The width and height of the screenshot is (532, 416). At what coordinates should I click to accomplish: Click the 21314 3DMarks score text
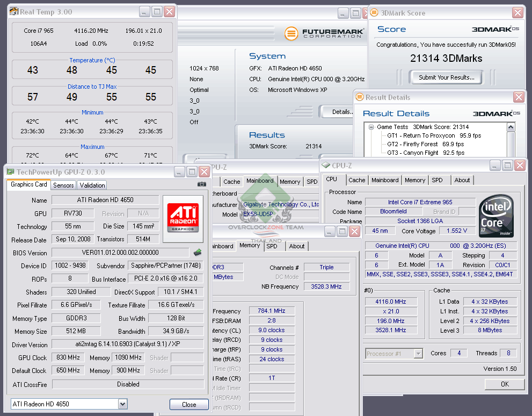click(446, 59)
